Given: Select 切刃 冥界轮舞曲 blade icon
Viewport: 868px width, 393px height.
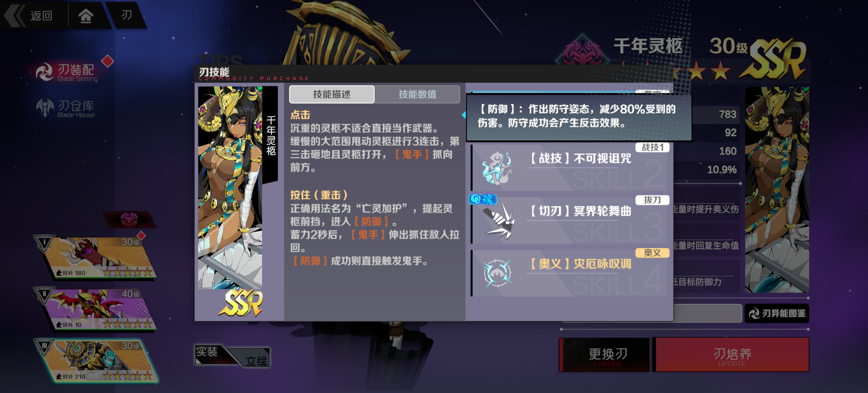Looking at the screenshot, I should pyautogui.click(x=498, y=221).
